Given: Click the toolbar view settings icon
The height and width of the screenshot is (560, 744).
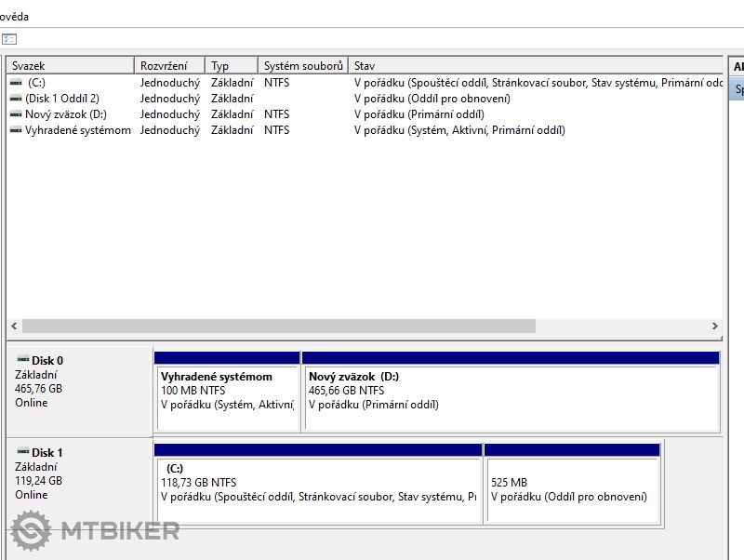Looking at the screenshot, I should click(x=9, y=39).
